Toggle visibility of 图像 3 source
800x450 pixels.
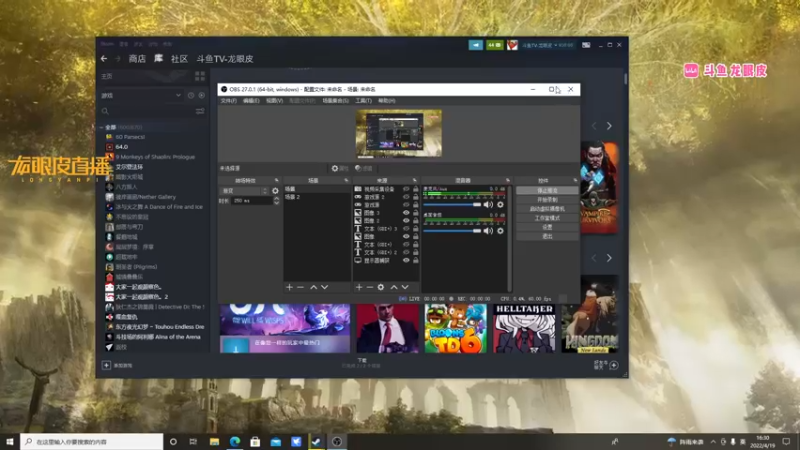[406, 213]
